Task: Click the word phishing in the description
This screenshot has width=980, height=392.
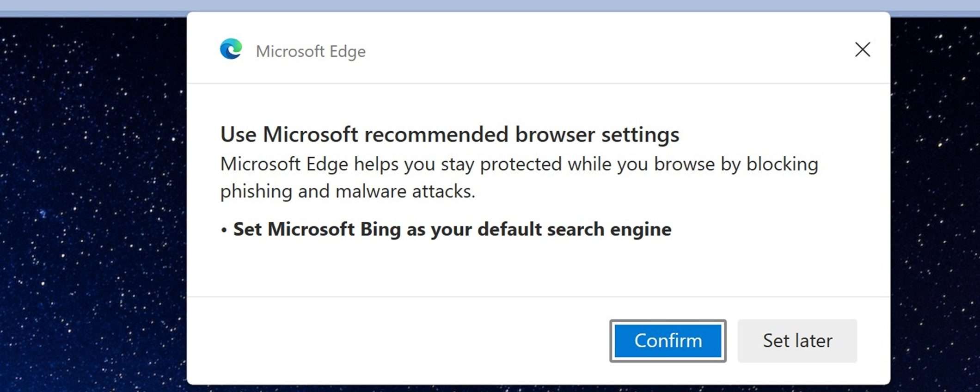Action: (256, 191)
